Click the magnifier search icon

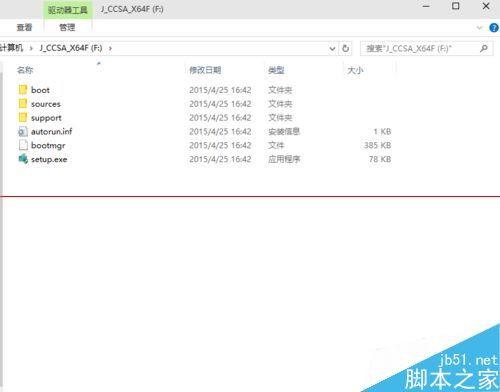(x=484, y=48)
